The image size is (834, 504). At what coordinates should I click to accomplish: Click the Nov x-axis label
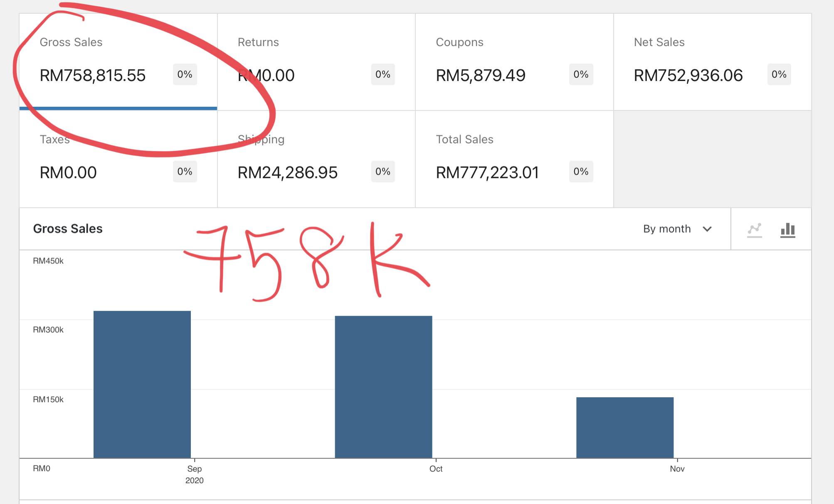pos(677,469)
